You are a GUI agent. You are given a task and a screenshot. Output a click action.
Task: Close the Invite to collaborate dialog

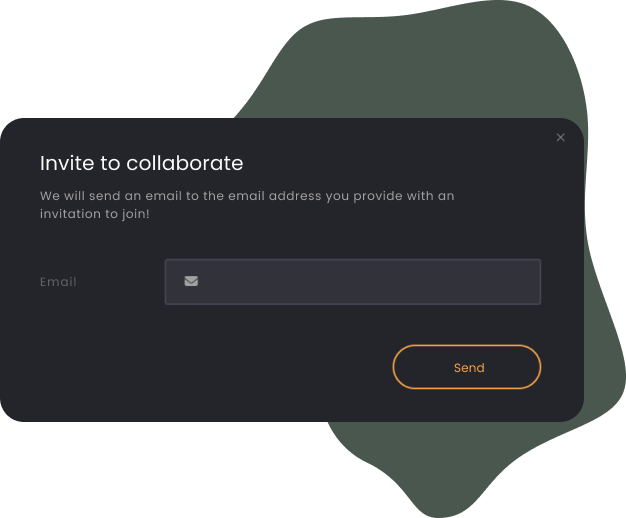pos(560,137)
